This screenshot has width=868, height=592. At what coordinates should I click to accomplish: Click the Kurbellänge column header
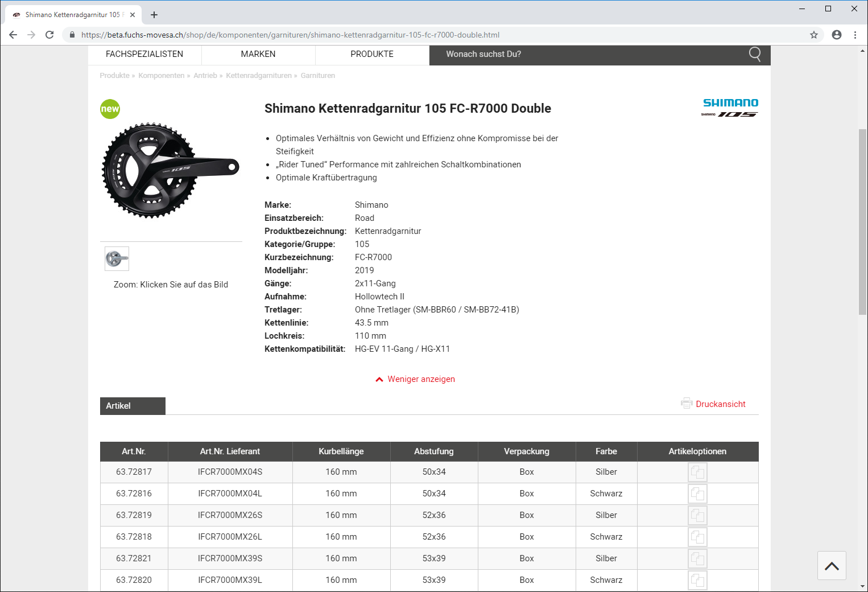(341, 451)
